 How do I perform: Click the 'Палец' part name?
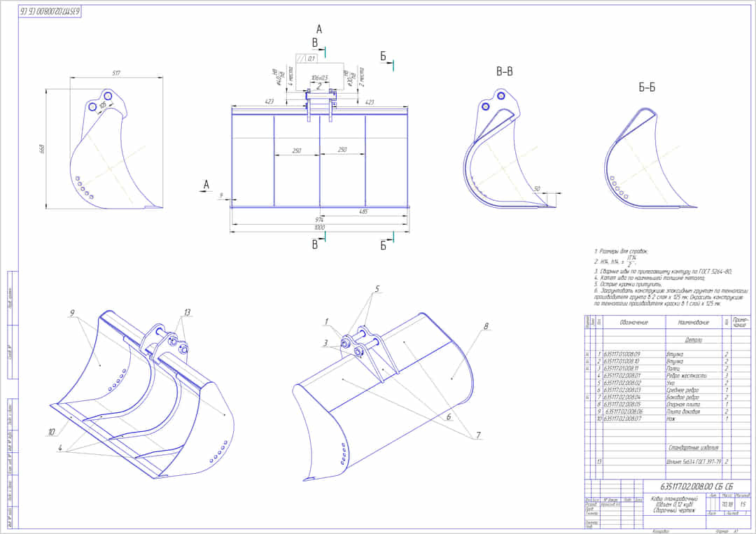tap(673, 369)
